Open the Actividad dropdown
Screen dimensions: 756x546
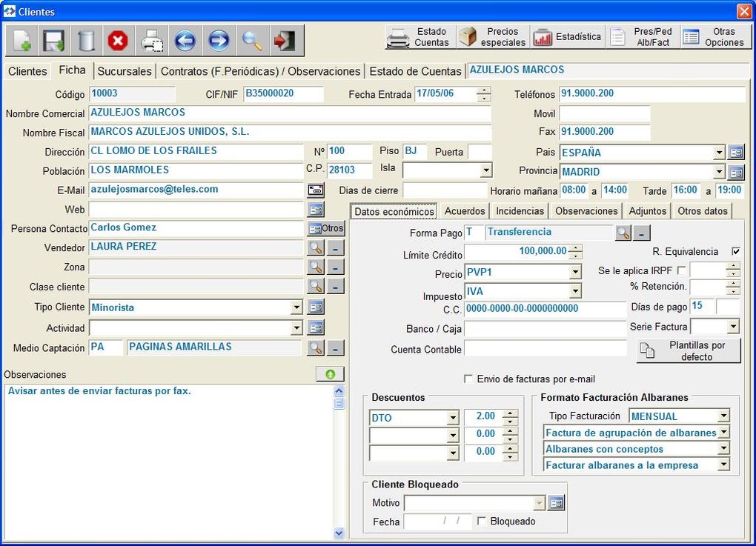pos(296,328)
